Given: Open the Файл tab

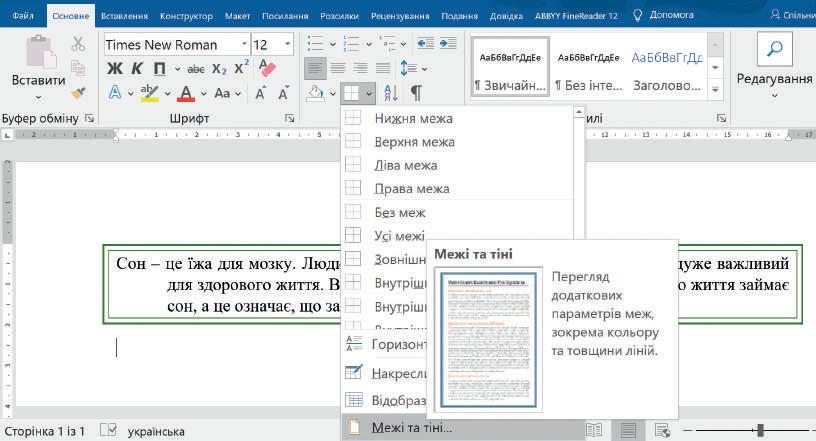Looking at the screenshot, I should 23,16.
